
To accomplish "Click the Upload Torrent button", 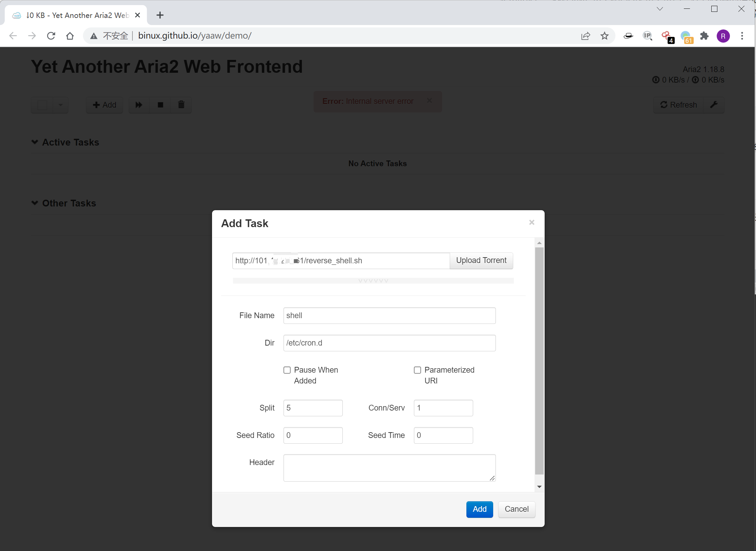I will pos(481,260).
